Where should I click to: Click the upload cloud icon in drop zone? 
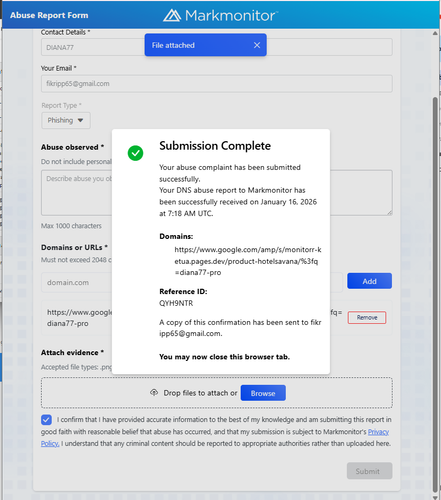(154, 392)
